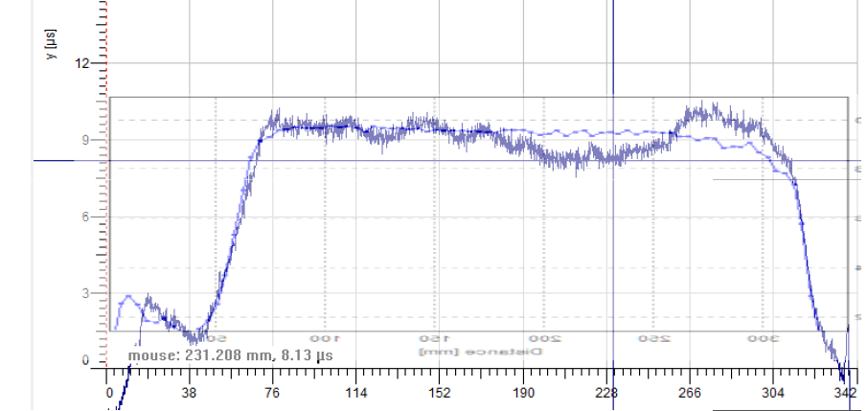The height and width of the screenshot is (411, 868).
Task: Click the 266 tick label on x-axis
Action: click(x=690, y=393)
